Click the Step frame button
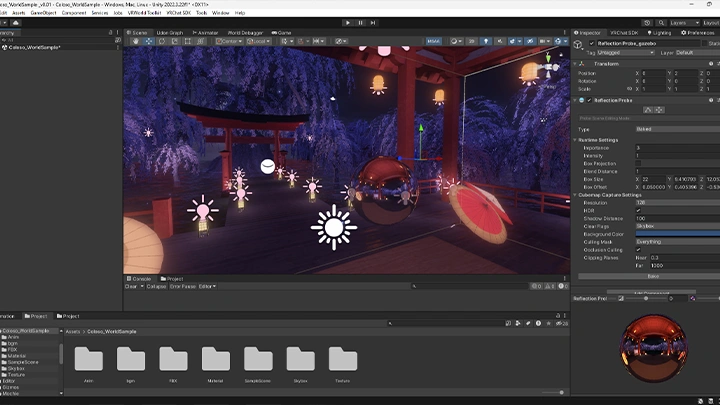The width and height of the screenshot is (720, 405). pyautogui.click(x=373, y=22)
